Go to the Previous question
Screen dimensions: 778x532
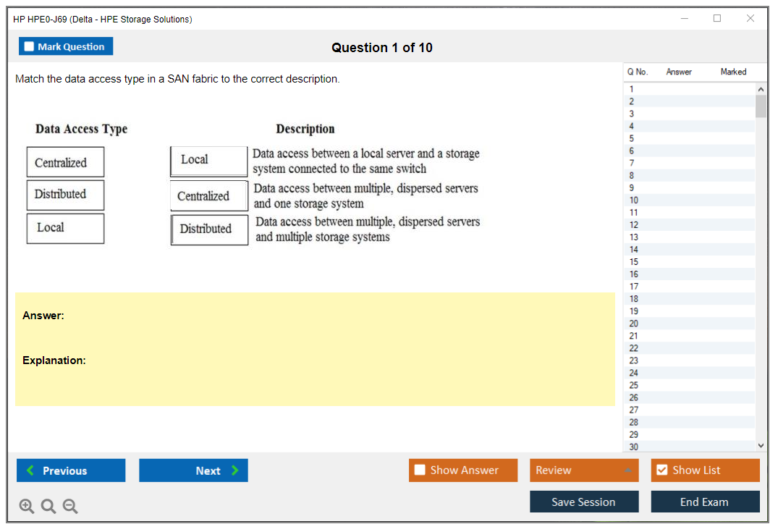coord(71,470)
